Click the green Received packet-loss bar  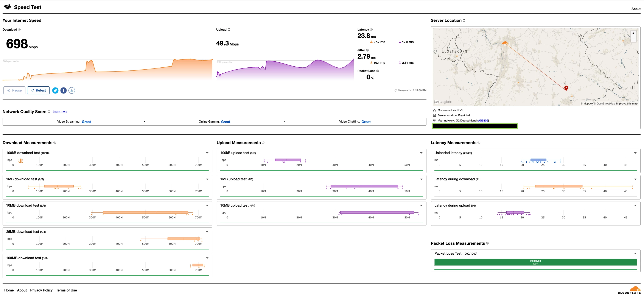coord(535,262)
